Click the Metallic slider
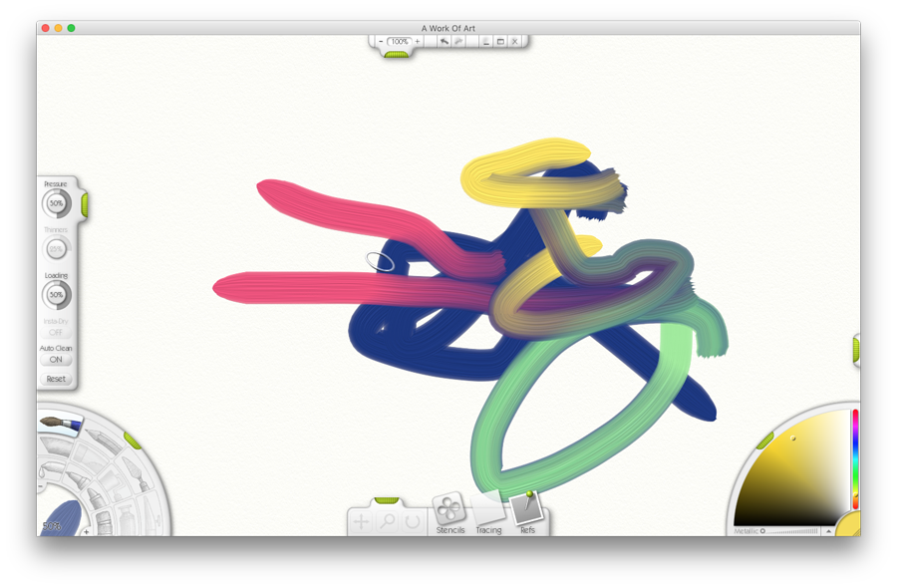Viewport: 897px width, 588px height. coord(789,531)
